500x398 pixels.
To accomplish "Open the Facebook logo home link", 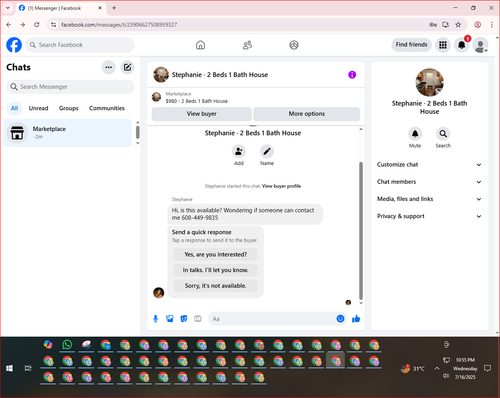I will [x=14, y=45].
